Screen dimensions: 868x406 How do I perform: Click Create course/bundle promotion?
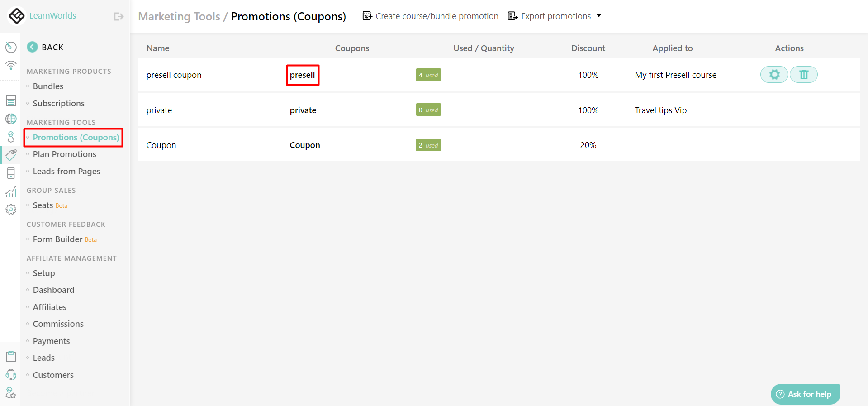tap(430, 16)
